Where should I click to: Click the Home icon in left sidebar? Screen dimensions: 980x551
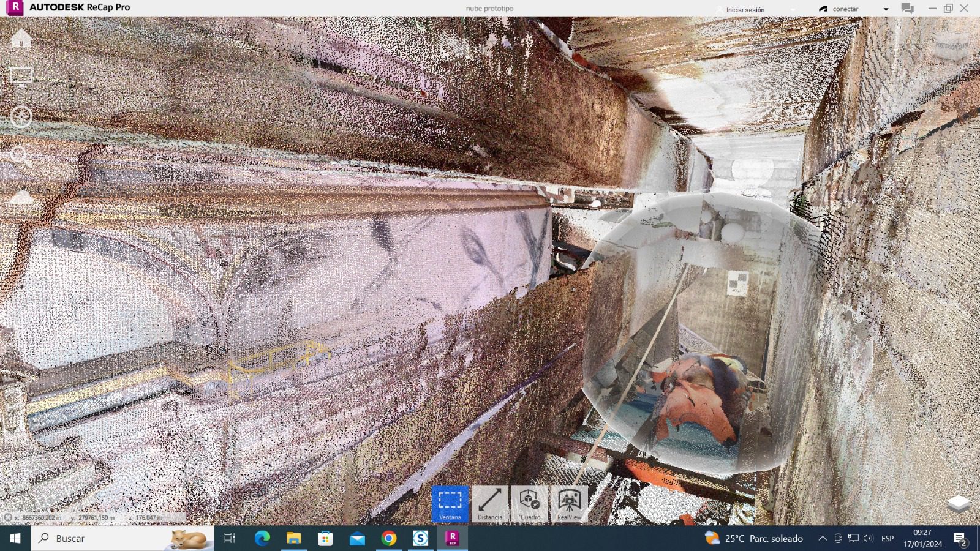coord(21,38)
